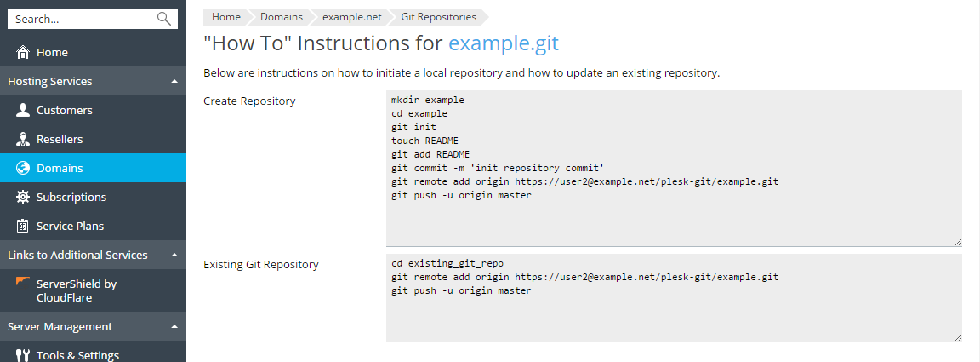Click the Domains globe icon
The image size is (980, 362).
(x=23, y=169)
